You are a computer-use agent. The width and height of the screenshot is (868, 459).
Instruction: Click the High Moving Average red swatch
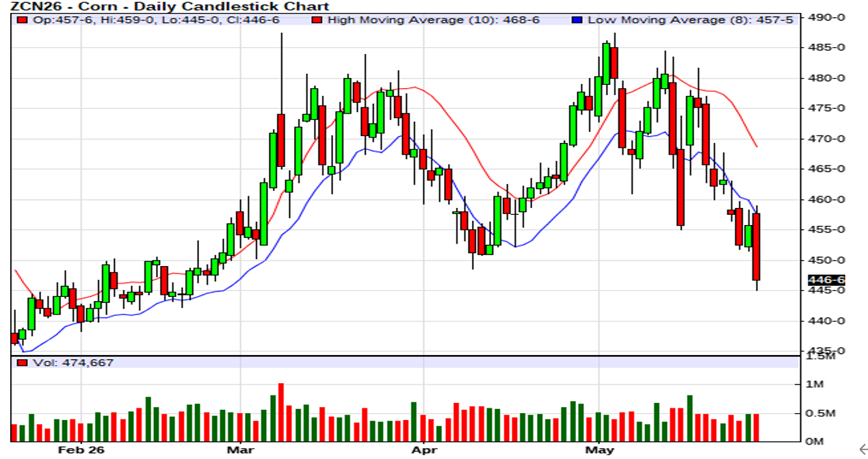click(x=316, y=21)
